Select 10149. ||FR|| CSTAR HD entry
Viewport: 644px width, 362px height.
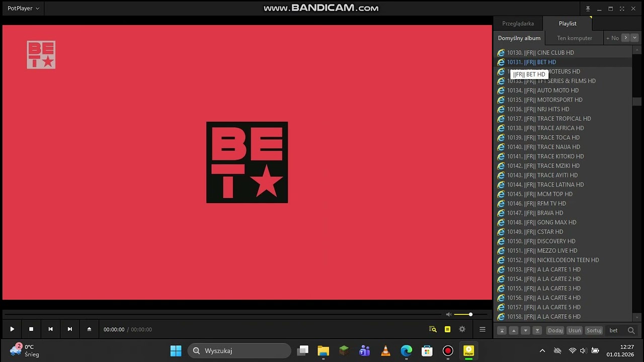[x=562, y=232]
